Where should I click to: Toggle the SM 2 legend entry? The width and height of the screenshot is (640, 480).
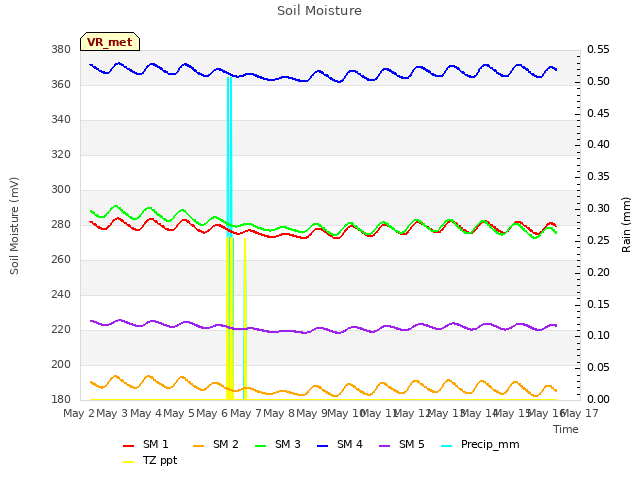pos(216,444)
